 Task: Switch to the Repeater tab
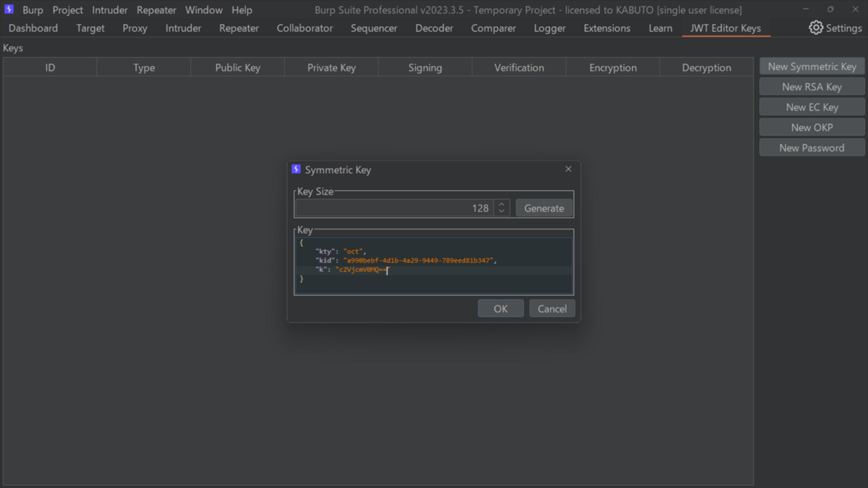pos(239,28)
